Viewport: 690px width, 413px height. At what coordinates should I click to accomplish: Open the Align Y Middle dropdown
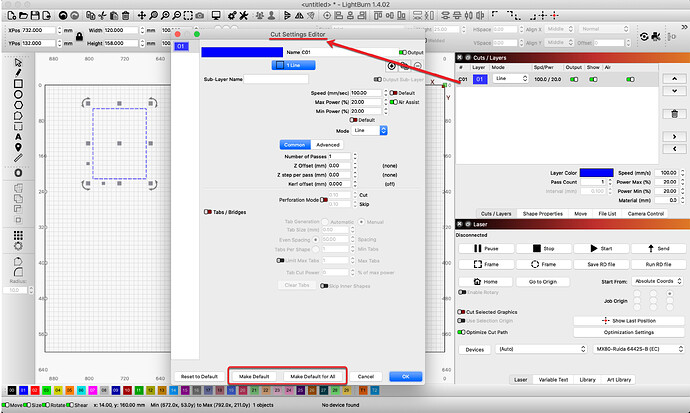[559, 43]
